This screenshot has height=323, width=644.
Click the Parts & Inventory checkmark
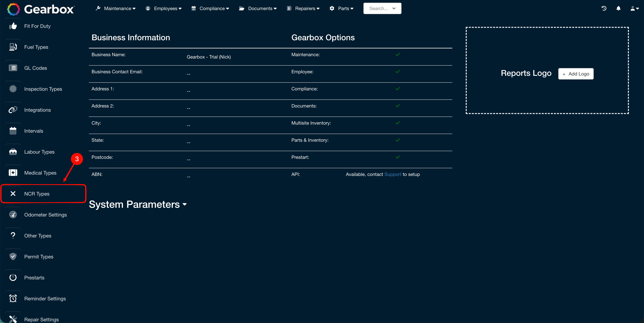point(397,140)
